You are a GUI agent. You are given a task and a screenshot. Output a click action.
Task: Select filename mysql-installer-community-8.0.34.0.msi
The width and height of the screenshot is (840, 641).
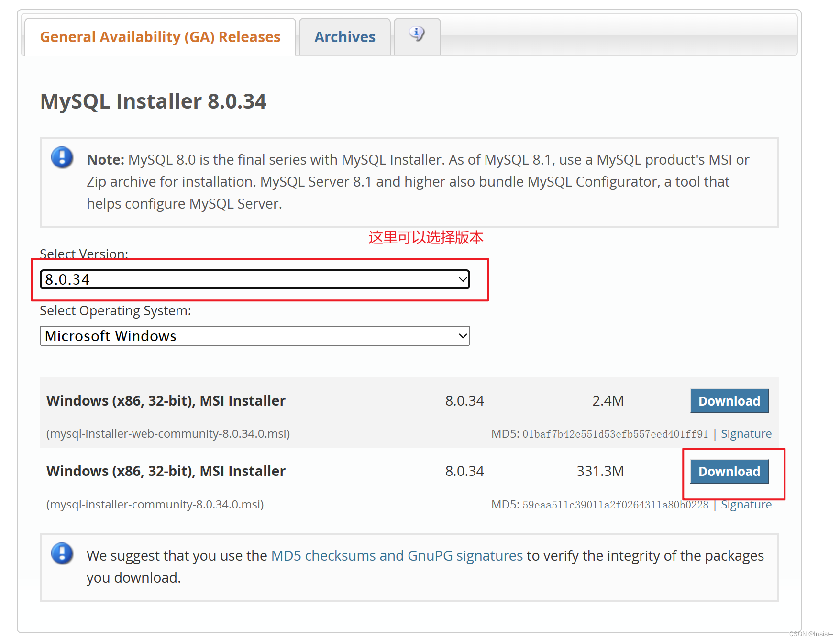pyautogui.click(x=155, y=505)
